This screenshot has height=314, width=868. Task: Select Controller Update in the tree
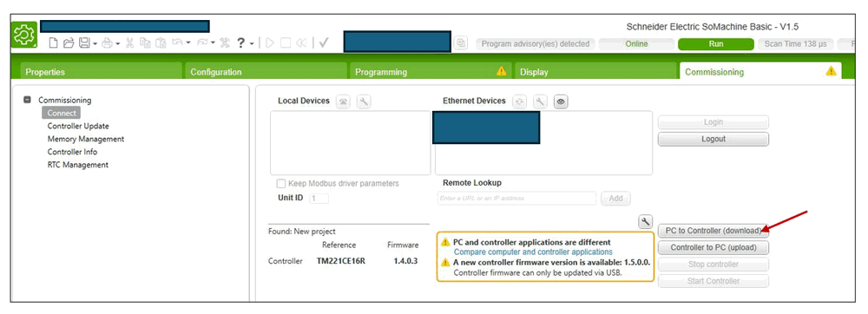pyautogui.click(x=78, y=126)
